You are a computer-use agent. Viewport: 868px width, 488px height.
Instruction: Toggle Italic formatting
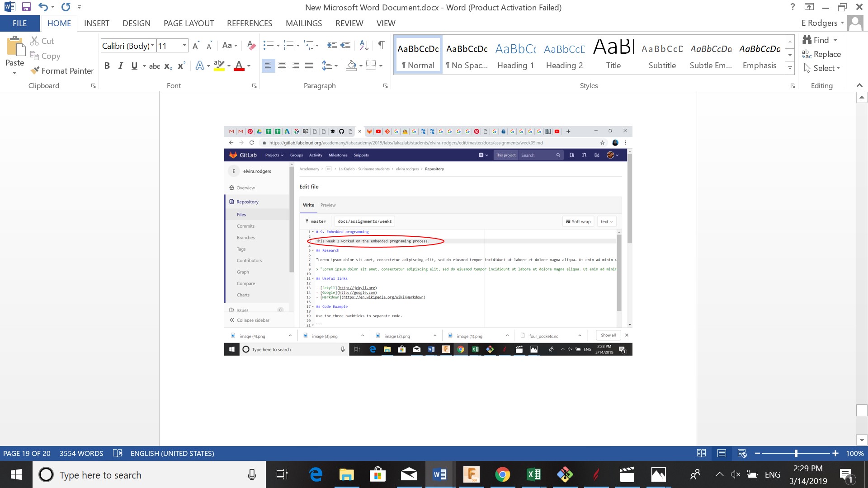(120, 66)
